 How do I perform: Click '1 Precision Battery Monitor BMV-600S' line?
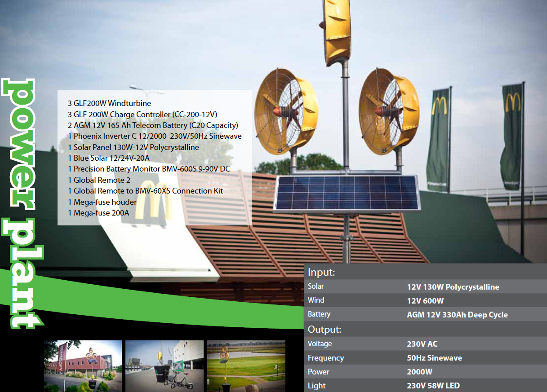149,169
